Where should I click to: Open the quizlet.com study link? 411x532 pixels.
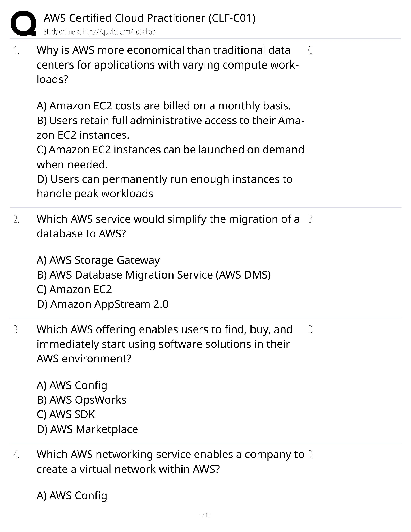click(99, 32)
